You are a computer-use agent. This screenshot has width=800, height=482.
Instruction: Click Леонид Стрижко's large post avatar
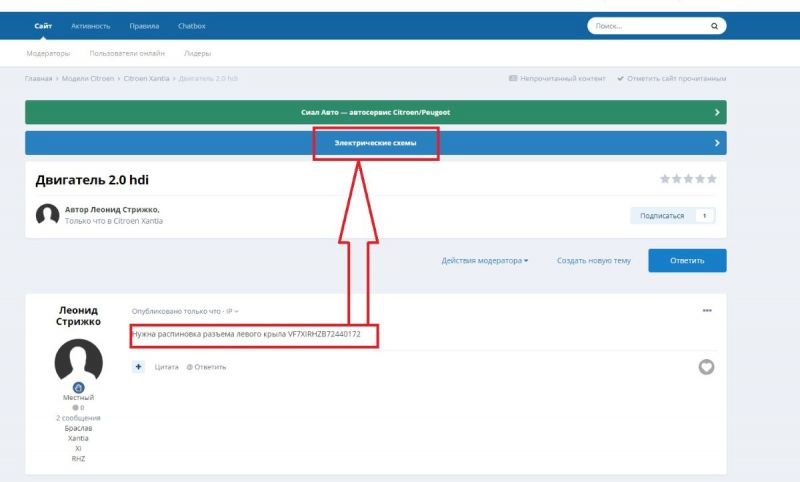pos(78,361)
